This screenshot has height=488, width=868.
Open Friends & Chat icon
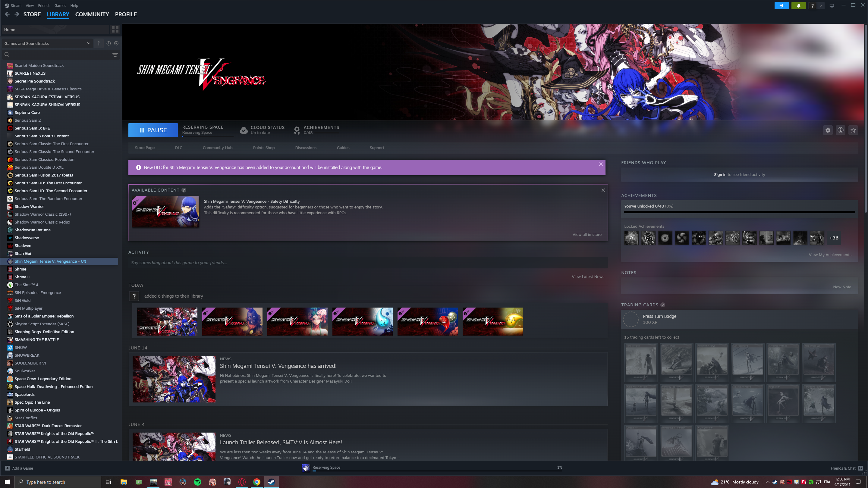point(860,468)
